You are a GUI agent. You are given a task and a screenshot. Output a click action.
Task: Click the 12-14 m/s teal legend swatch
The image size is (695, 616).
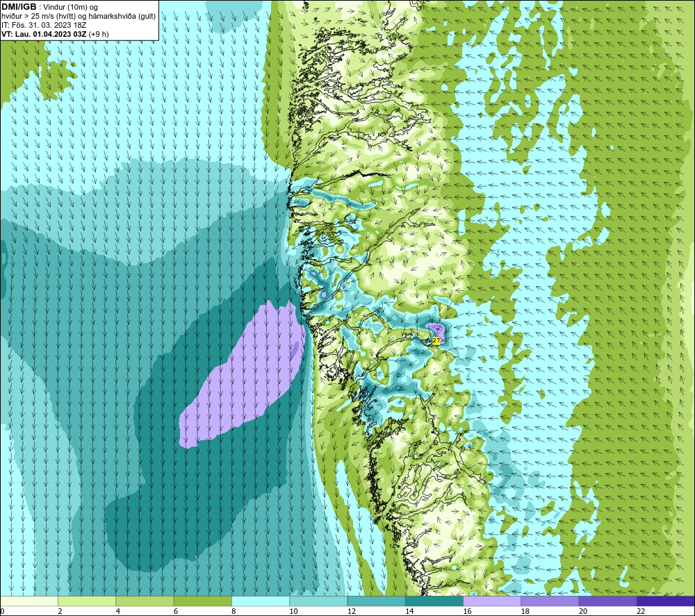pos(376,601)
